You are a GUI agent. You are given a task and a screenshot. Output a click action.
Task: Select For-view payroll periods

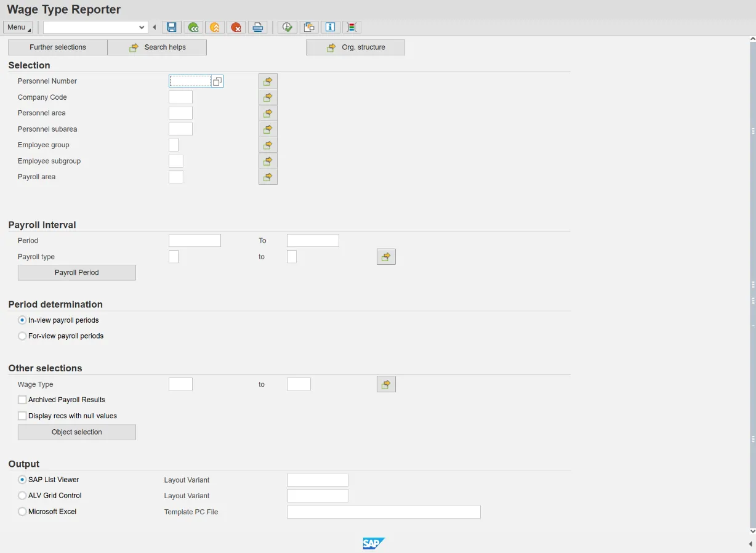pyautogui.click(x=23, y=336)
